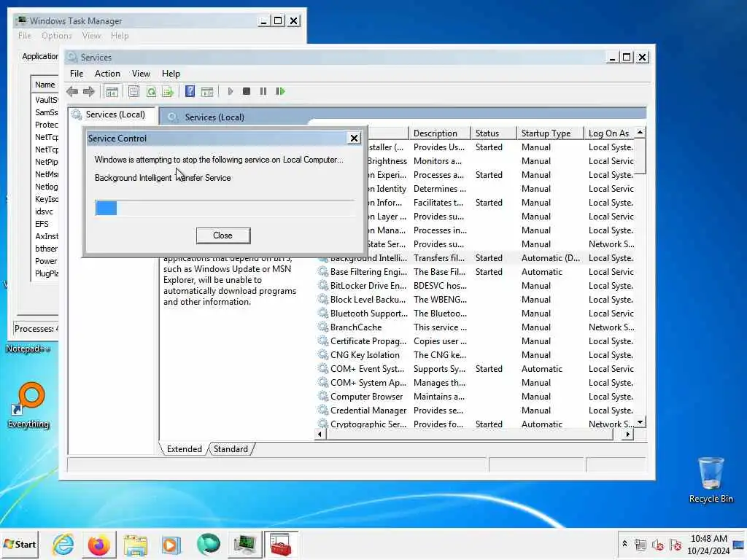
Task: Open the File menu in Task Manager
Action: pyautogui.click(x=24, y=36)
